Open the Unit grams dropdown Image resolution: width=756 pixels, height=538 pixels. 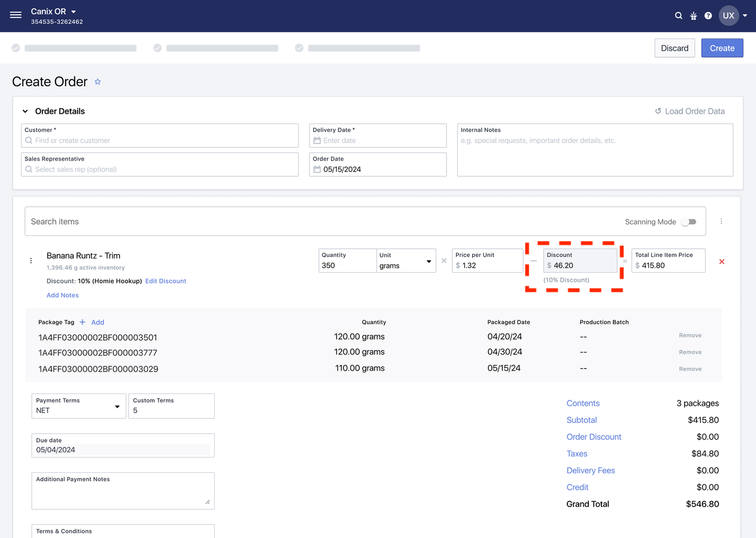pyautogui.click(x=406, y=261)
